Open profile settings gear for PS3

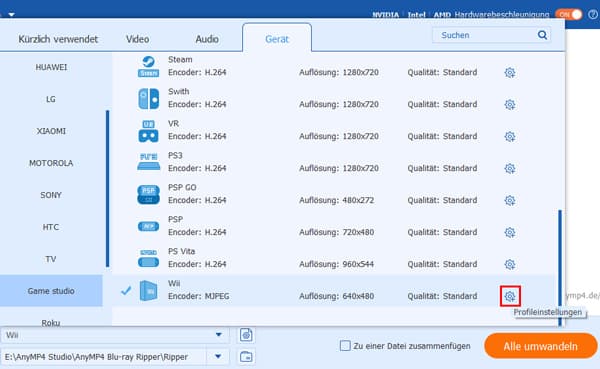tap(509, 168)
